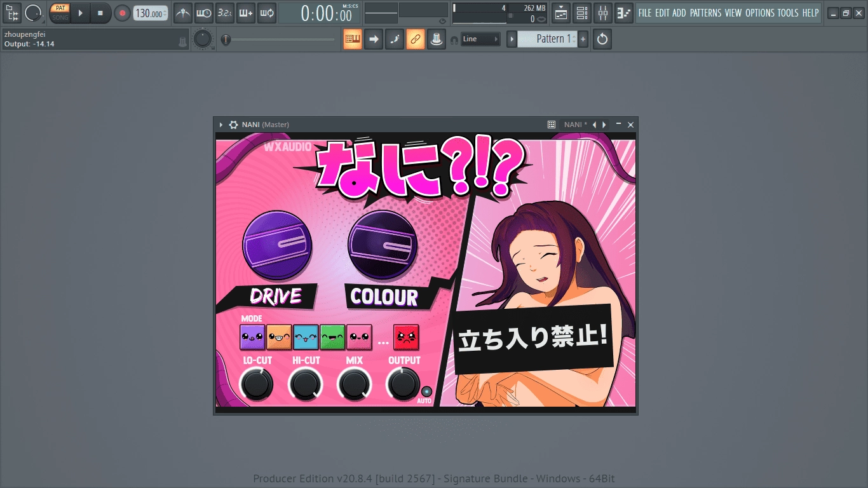
Task: Click the knob-shaped icon right of the link icon
Action: (x=437, y=39)
